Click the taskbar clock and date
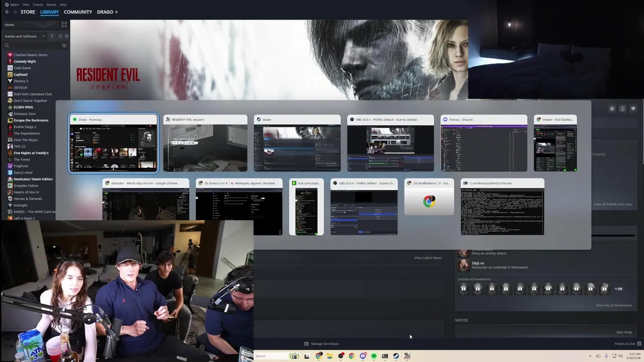 tap(633, 356)
